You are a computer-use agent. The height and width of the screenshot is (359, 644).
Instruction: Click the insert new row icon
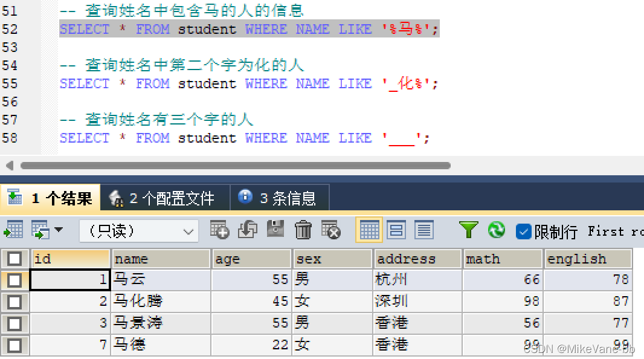(220, 230)
